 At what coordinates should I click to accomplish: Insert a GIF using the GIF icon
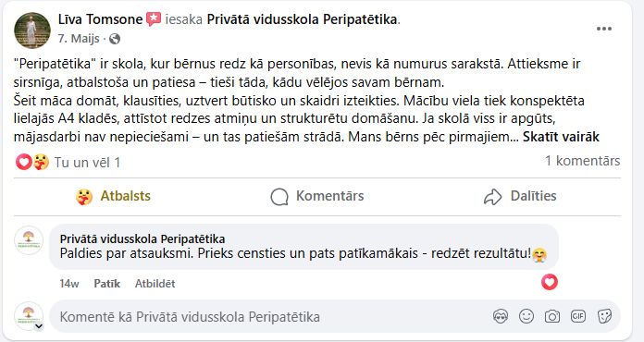(x=578, y=316)
